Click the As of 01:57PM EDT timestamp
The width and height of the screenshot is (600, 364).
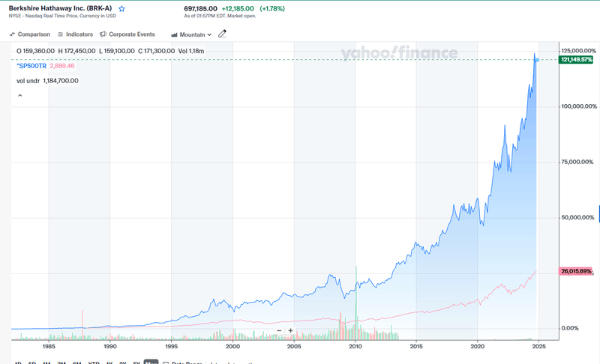(x=220, y=16)
